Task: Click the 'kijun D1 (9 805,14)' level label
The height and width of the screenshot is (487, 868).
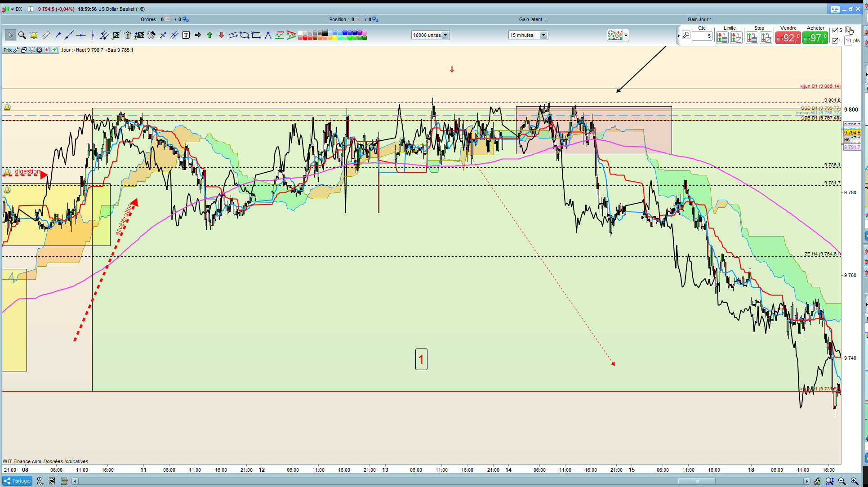Action: (820, 86)
